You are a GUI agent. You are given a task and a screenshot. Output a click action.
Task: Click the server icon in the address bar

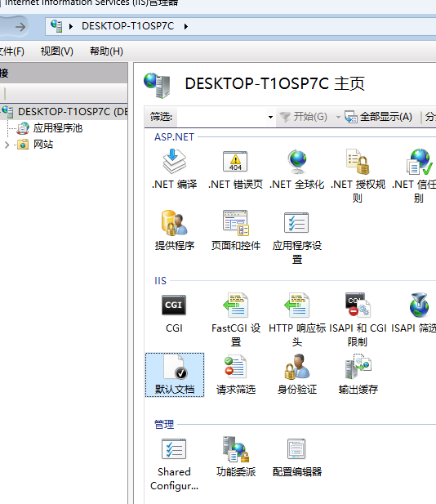point(56,26)
